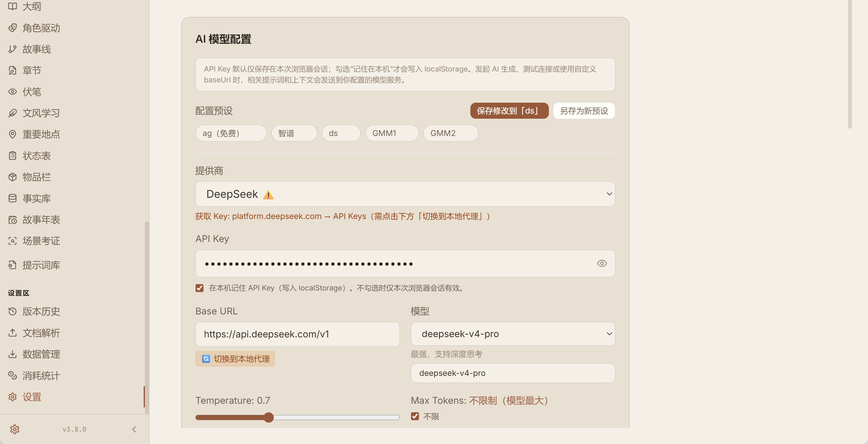The width and height of the screenshot is (868, 444).
Task: Open the 事实库 database icon
Action: 12,198
